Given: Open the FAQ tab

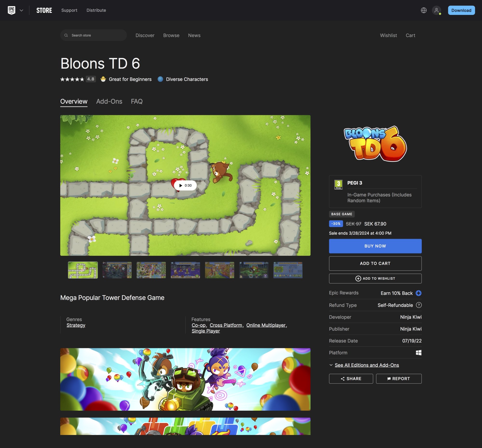Looking at the screenshot, I should click(x=136, y=101).
